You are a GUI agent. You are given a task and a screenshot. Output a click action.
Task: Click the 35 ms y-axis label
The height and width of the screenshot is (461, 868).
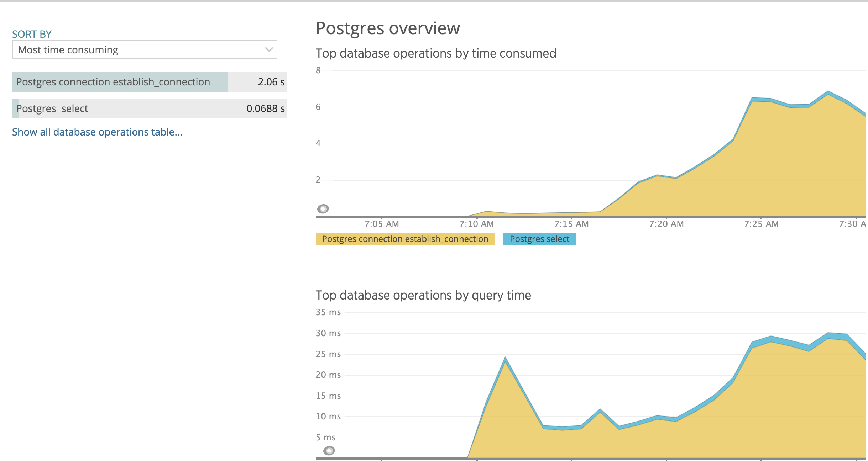[328, 312]
